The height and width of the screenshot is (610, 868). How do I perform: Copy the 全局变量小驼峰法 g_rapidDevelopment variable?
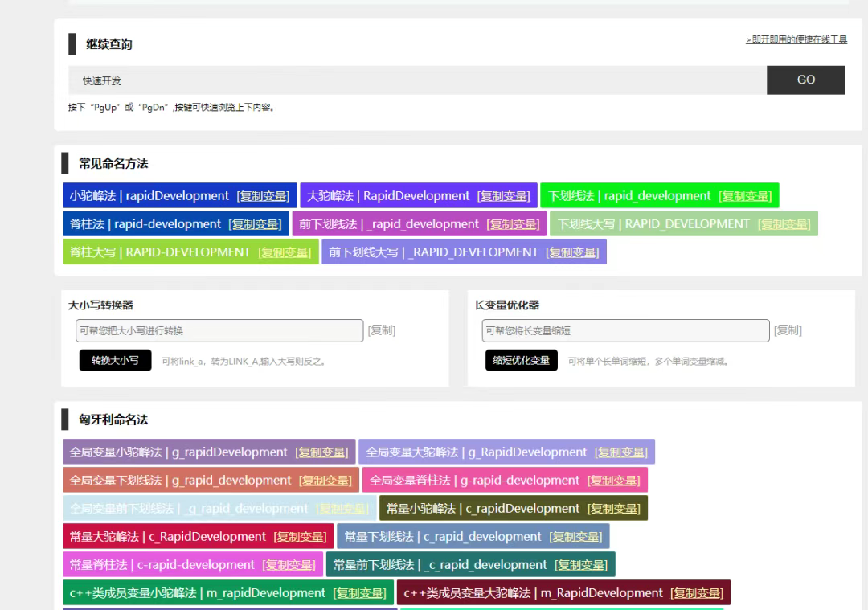coord(321,452)
